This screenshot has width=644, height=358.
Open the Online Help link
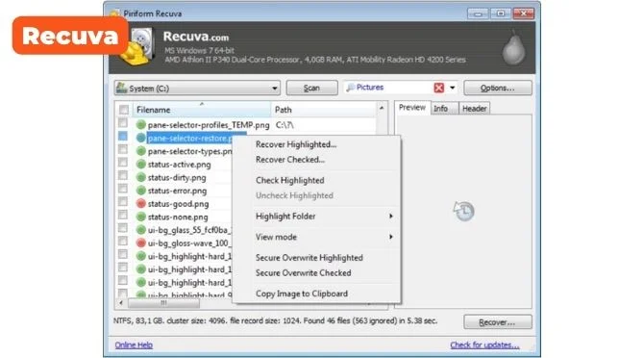tap(134, 345)
